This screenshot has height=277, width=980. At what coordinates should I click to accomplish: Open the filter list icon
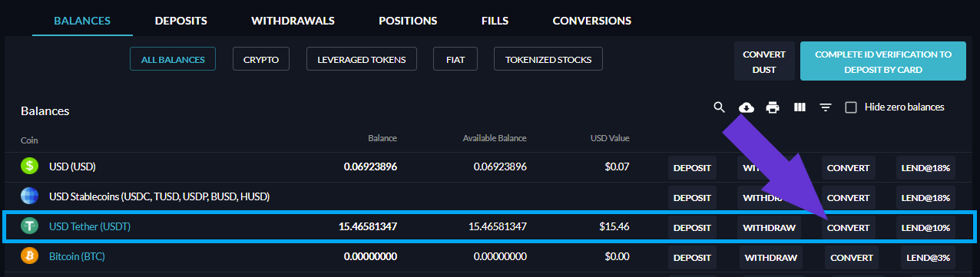click(826, 107)
